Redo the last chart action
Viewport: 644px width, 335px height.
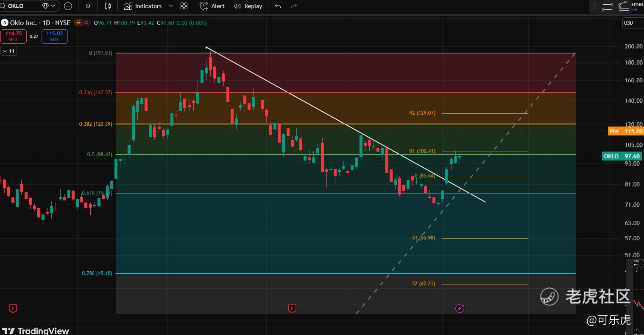click(x=294, y=6)
